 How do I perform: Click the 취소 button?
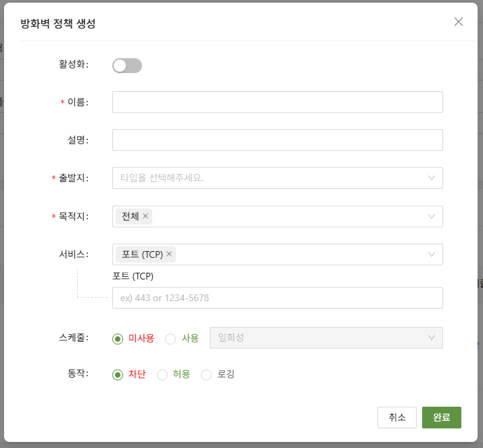click(x=397, y=418)
